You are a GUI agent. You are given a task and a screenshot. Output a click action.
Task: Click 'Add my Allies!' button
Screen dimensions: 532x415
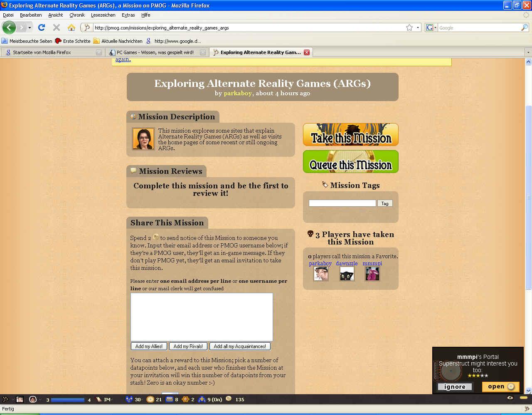149,346
